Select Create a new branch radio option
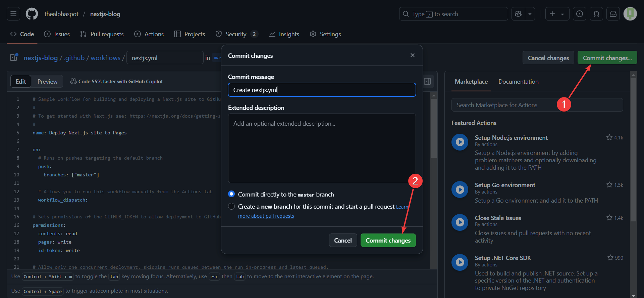Image resolution: width=644 pixels, height=298 pixels. [x=231, y=206]
